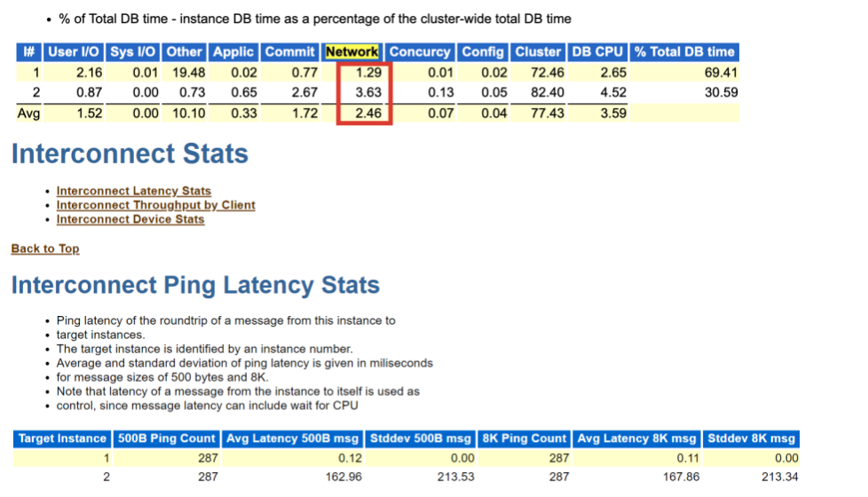Select the Avg row Network value 2.46

(x=366, y=113)
